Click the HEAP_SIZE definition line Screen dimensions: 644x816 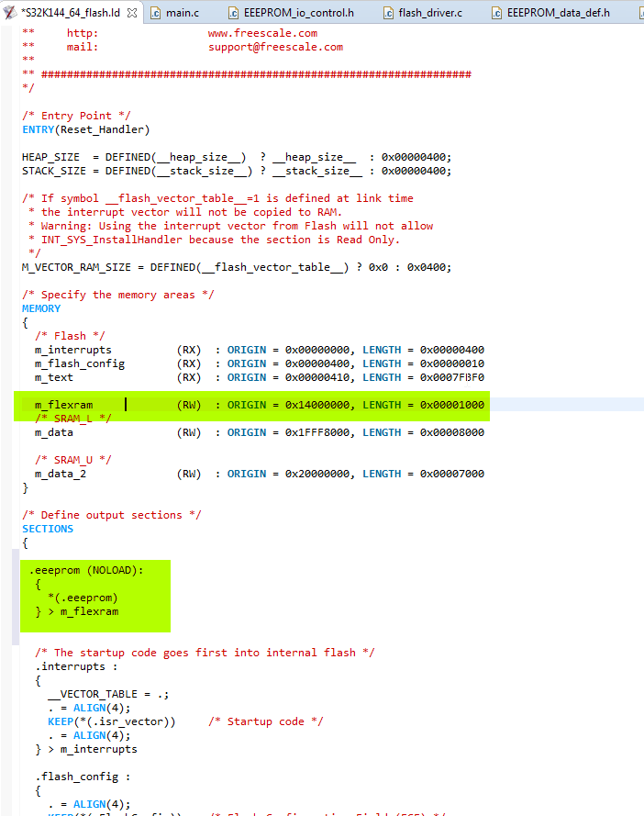[x=237, y=157]
